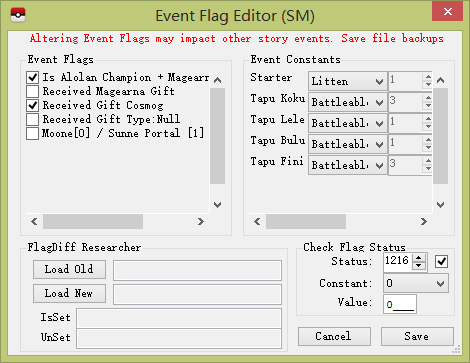Open the Tapu Koku status dropdown
This screenshot has width=470, height=363.
(348, 102)
